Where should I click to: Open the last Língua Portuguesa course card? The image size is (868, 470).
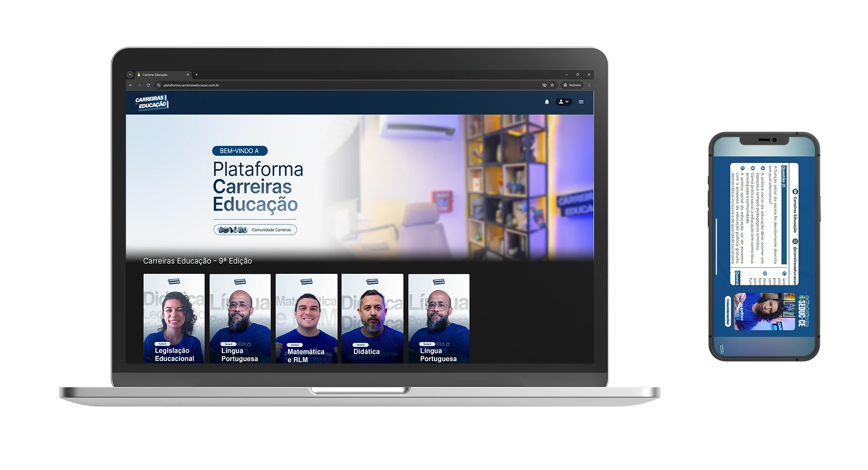point(439,318)
